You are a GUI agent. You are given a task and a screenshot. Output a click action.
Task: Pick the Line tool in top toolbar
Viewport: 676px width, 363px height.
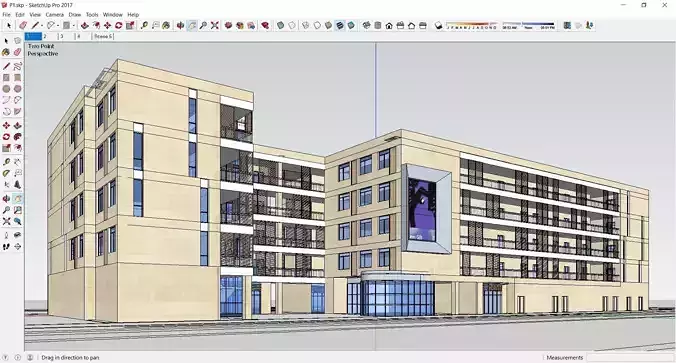35,25
